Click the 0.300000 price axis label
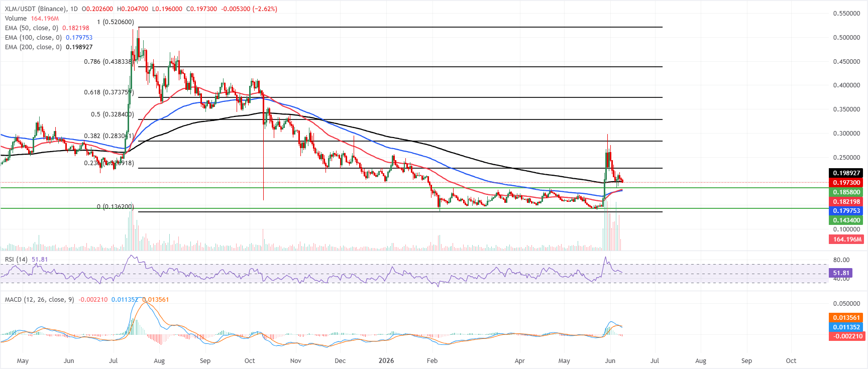 coord(846,134)
